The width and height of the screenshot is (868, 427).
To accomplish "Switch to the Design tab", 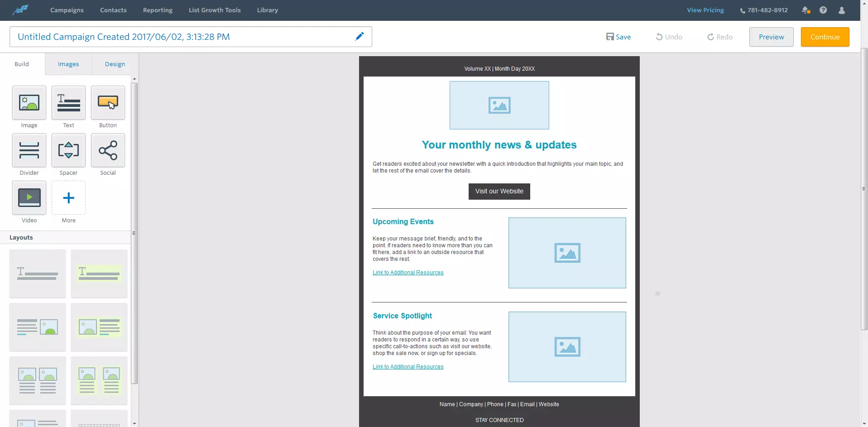I will (x=115, y=64).
